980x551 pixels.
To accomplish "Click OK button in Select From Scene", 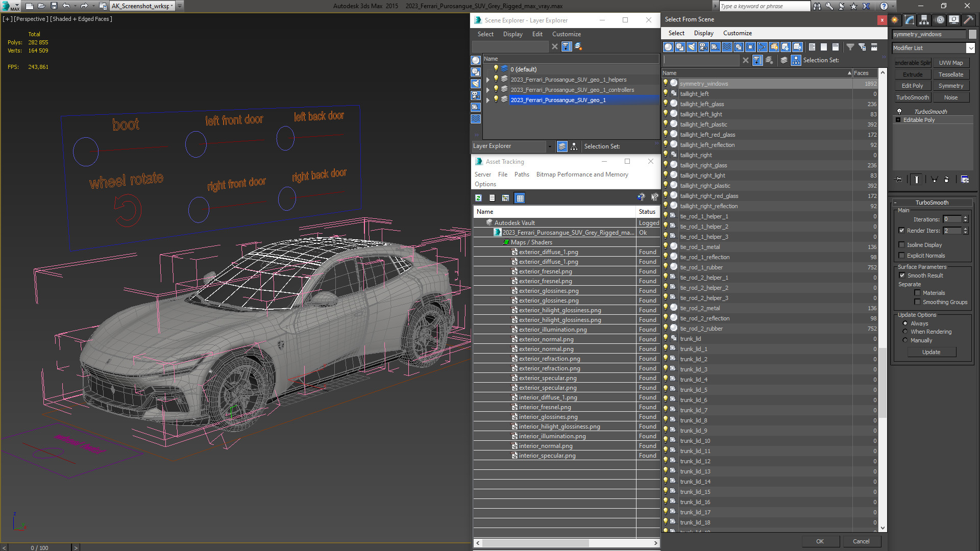I will 820,541.
